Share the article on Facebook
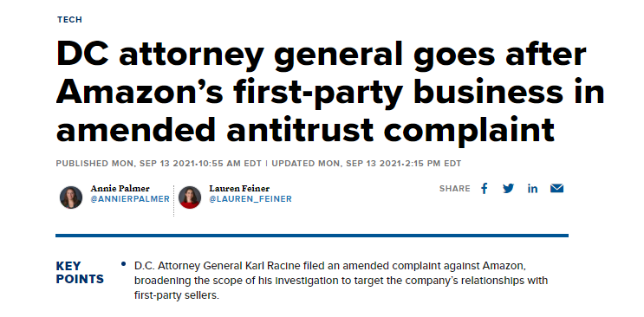Viewport: 644px width, 317px height. click(485, 189)
